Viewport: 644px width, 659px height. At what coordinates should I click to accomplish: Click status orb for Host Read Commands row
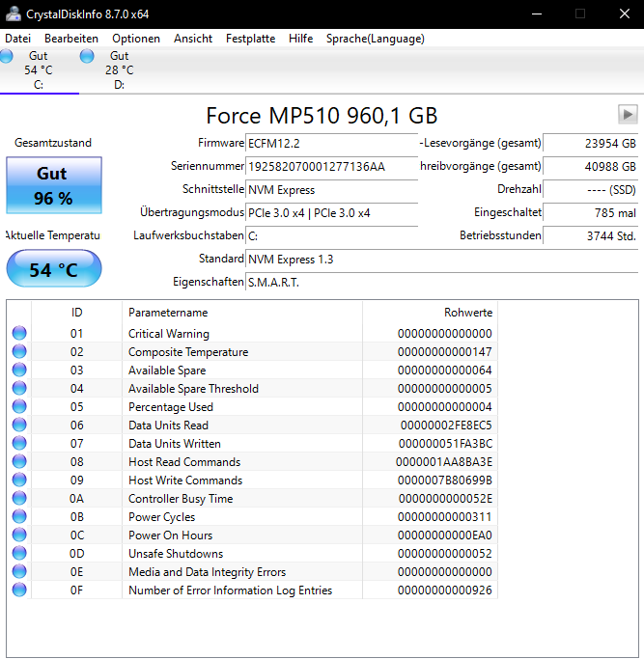click(x=19, y=461)
